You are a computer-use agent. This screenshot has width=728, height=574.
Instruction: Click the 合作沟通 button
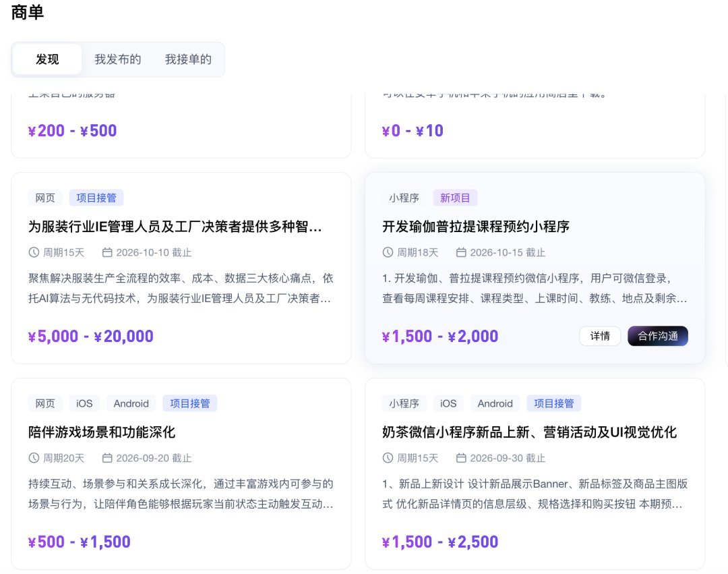[x=657, y=336]
